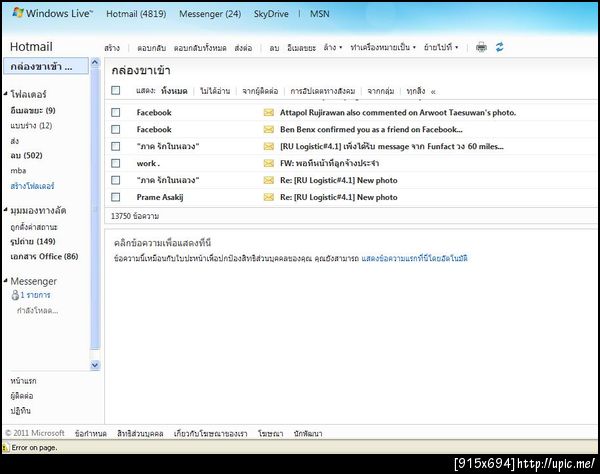Click envelope icon for work. FW message
Image resolution: width=600 pixels, height=474 pixels.
tap(269, 163)
